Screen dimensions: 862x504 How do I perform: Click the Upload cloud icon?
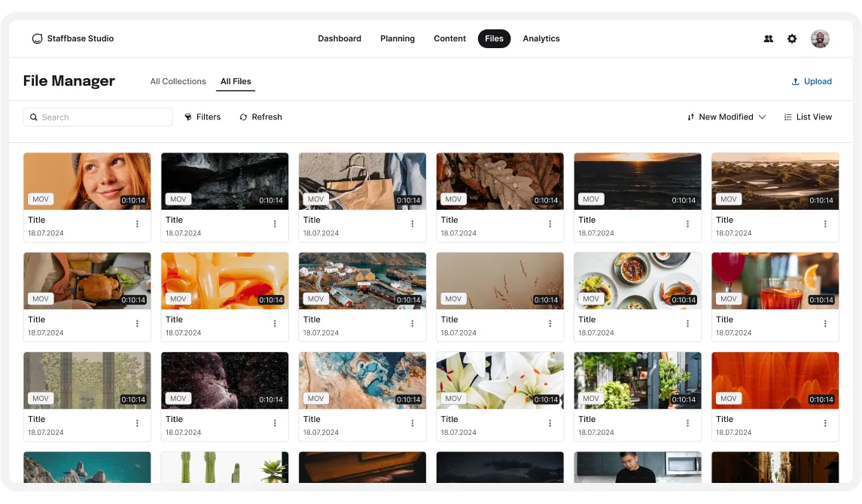click(x=796, y=81)
